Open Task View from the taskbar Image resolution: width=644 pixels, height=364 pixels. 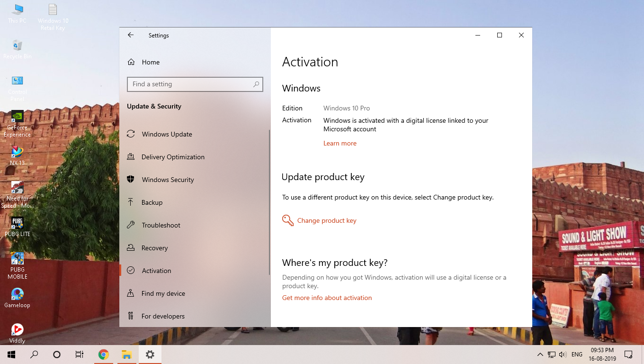point(80,355)
